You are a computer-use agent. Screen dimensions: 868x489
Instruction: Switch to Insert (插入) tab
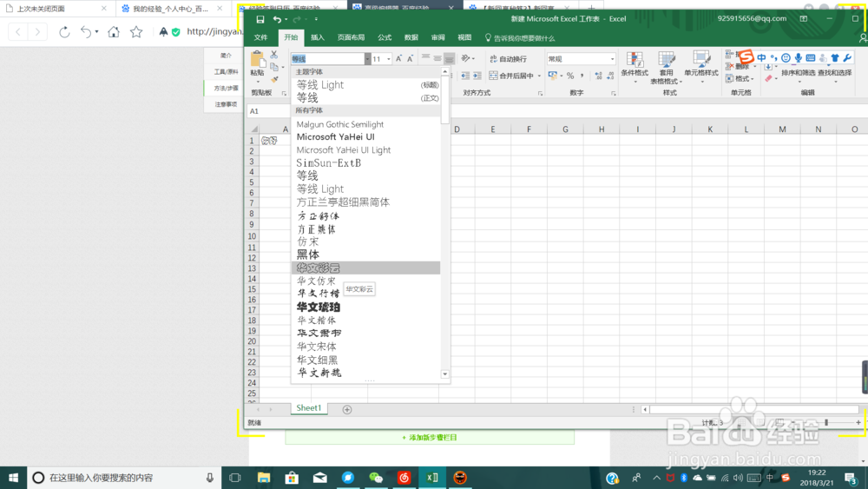point(318,37)
